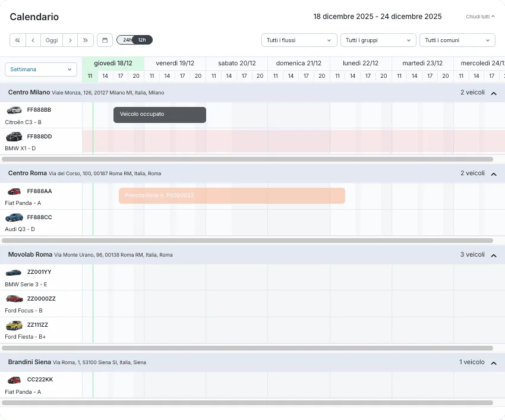Jump back with the double left arrow
The height and width of the screenshot is (420, 505).
[x=18, y=40]
